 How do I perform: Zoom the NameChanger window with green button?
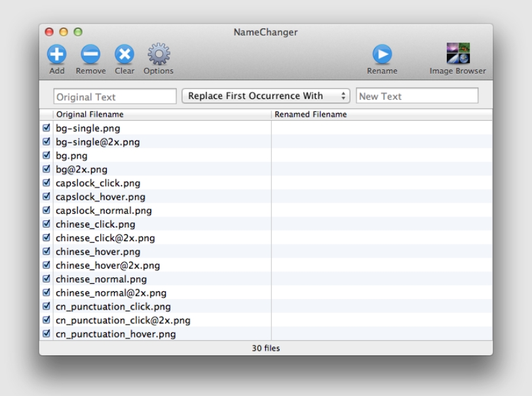pyautogui.click(x=78, y=32)
